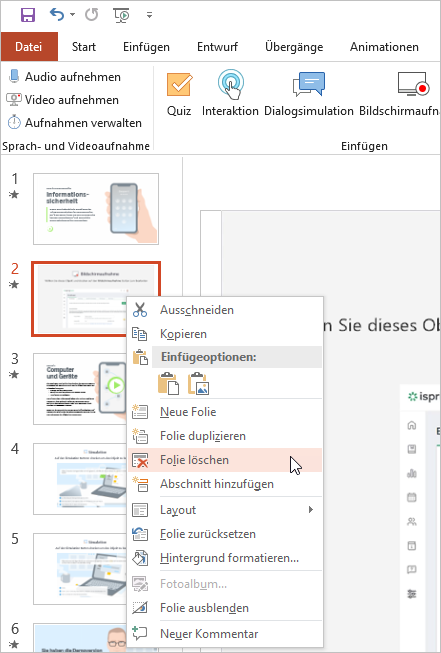
Task: Click Video aufnehmen in the ribbon
Action: (x=63, y=100)
